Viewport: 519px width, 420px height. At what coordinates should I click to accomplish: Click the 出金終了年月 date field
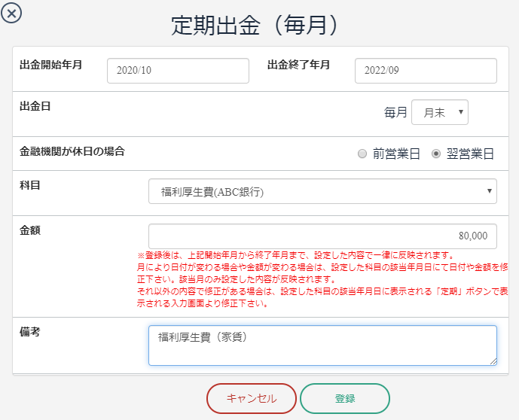point(426,71)
